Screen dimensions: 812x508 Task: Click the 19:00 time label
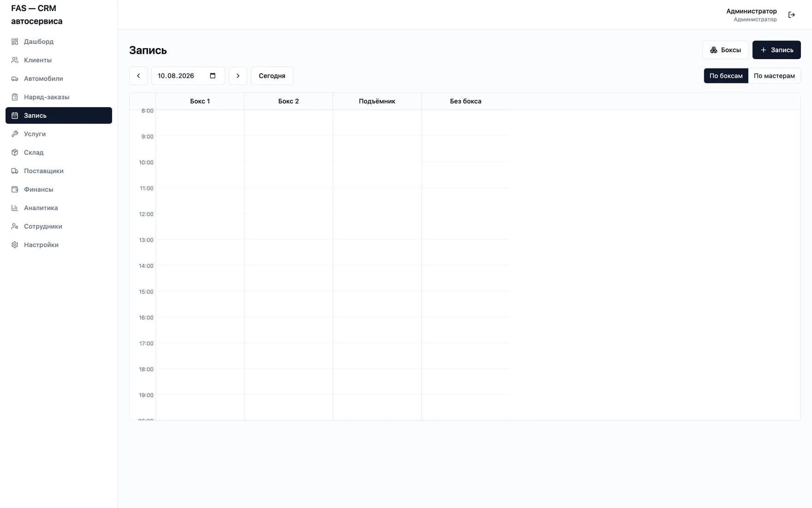146,395
